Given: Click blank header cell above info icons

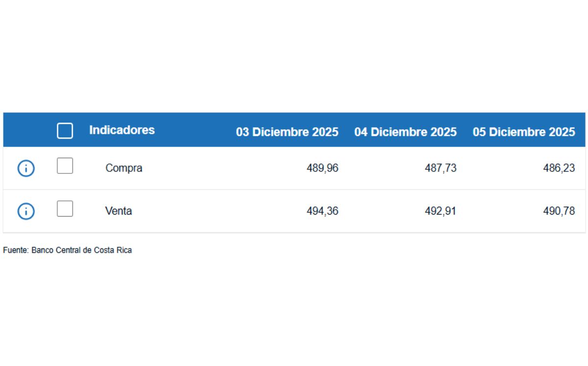Looking at the screenshot, I should click(x=26, y=130).
